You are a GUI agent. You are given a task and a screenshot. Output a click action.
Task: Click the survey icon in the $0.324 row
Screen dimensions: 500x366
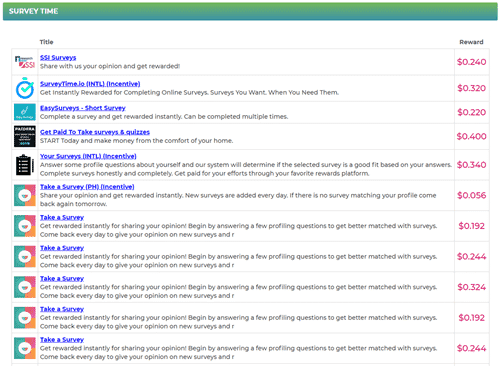click(x=25, y=287)
